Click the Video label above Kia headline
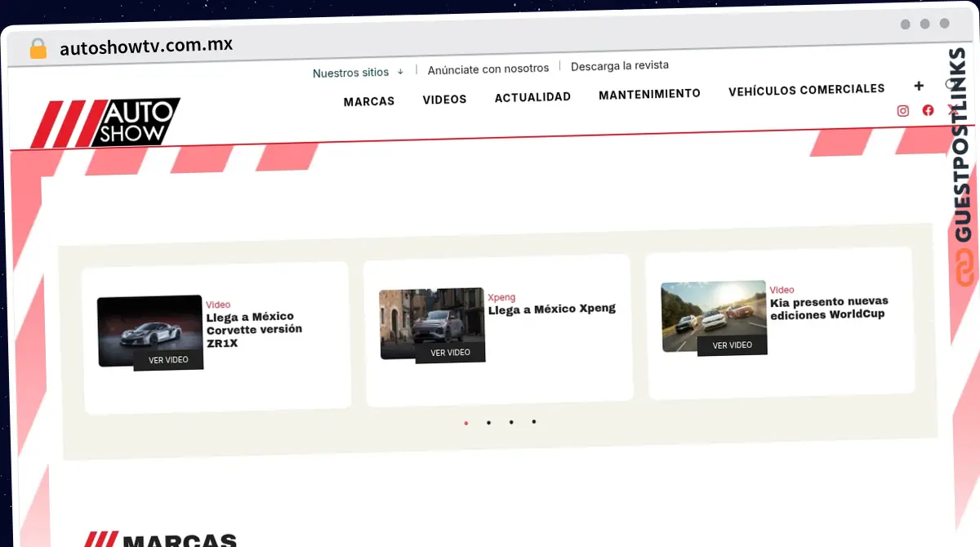 coord(782,290)
